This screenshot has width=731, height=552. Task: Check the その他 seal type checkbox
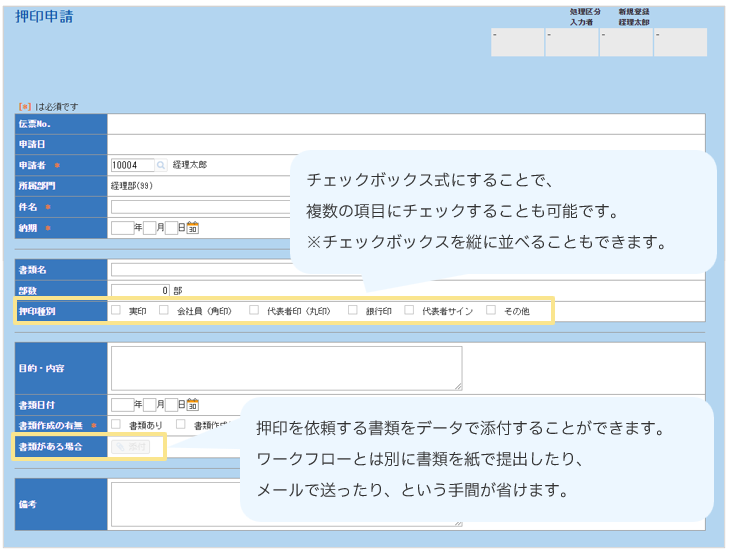click(x=491, y=311)
